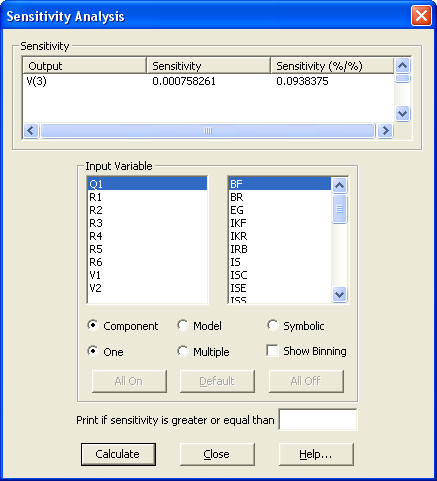Viewport: 437px width, 481px height.
Task: Click up arrow in parameter list scrollbar
Action: pos(339,185)
